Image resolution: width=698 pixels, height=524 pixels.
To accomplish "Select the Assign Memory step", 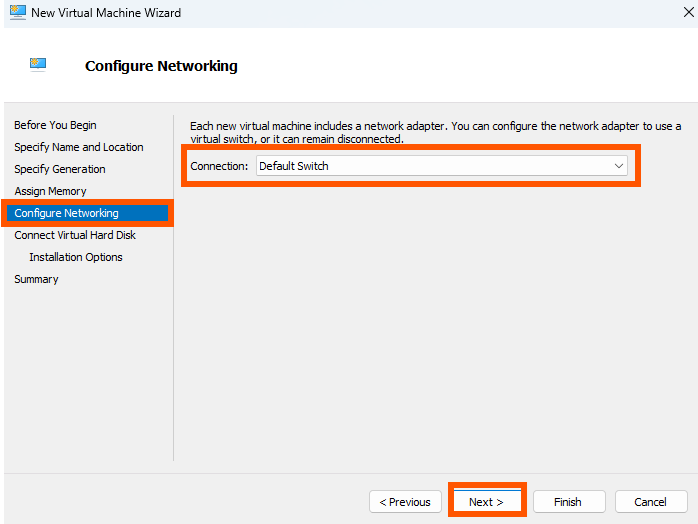I will [50, 191].
